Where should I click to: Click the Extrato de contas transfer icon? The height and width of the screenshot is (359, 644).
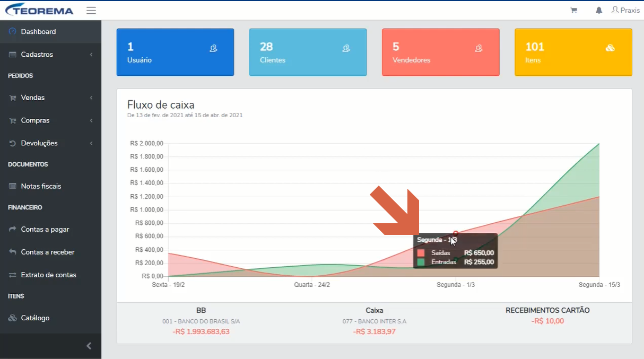(x=13, y=275)
